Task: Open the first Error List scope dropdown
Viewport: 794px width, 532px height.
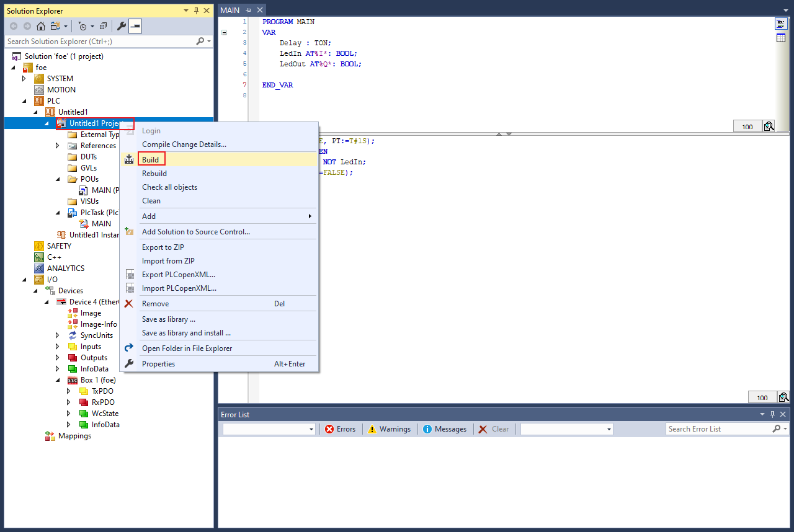Action: (x=269, y=429)
